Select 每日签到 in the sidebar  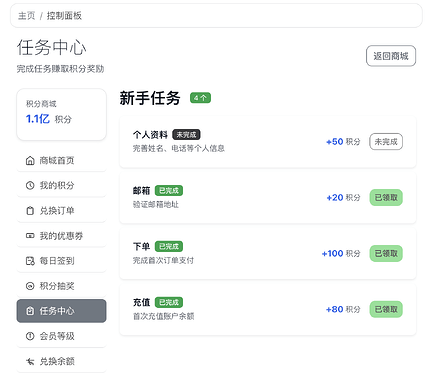(61, 261)
